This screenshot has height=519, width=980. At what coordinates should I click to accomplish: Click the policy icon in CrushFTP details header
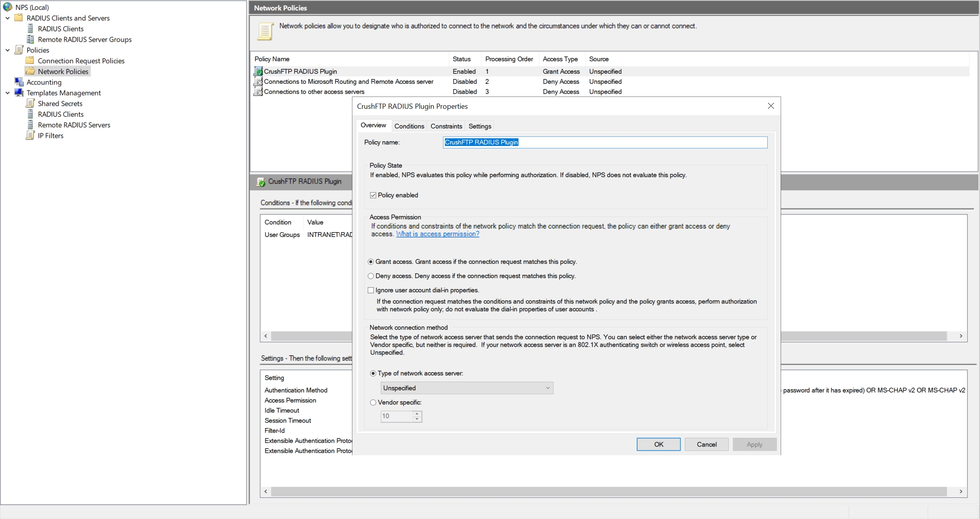pyautogui.click(x=261, y=182)
